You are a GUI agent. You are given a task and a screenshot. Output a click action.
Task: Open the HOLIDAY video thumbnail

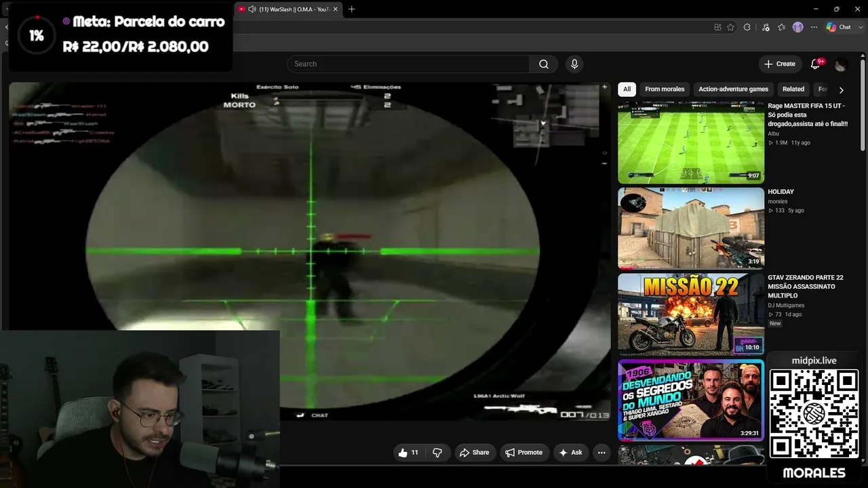[691, 228]
